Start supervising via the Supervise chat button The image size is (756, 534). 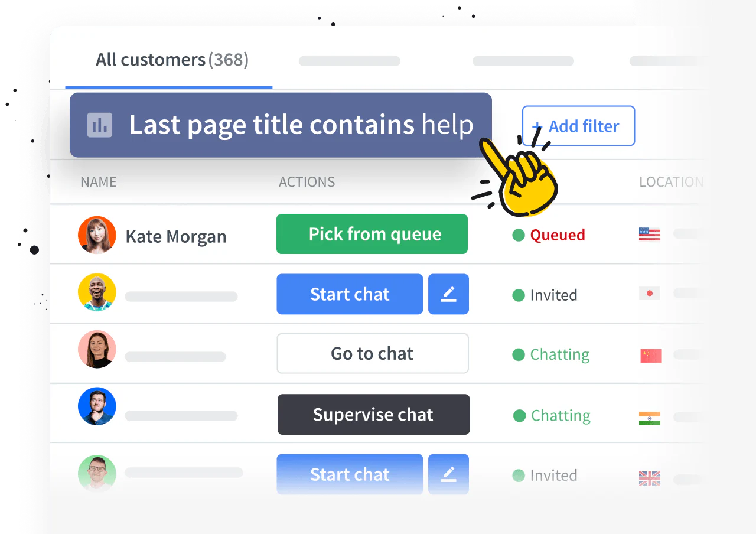click(373, 414)
